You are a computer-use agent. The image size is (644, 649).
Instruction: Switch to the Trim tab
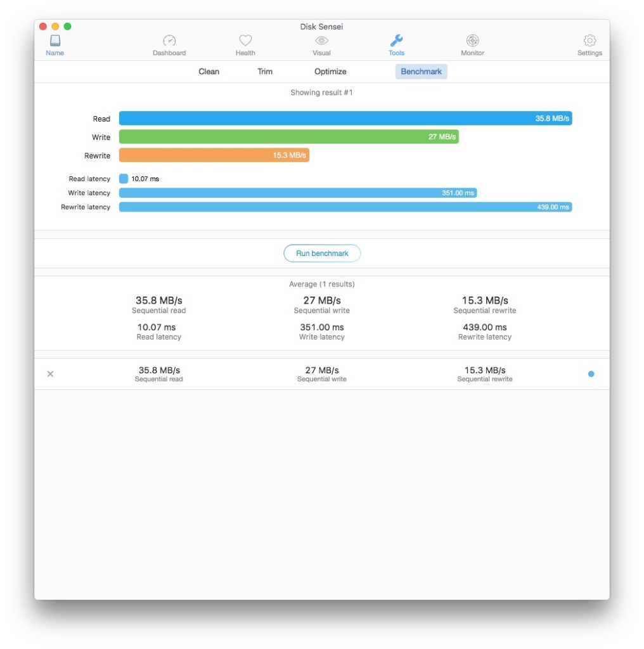[x=265, y=72]
